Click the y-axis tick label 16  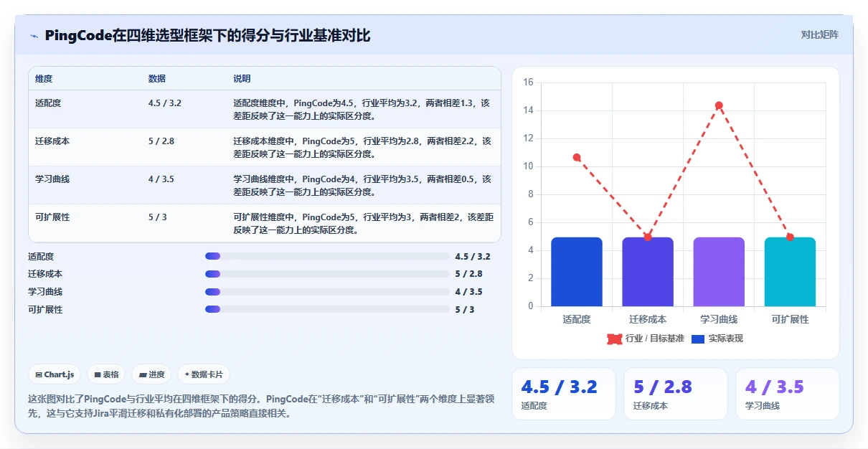[x=528, y=82]
